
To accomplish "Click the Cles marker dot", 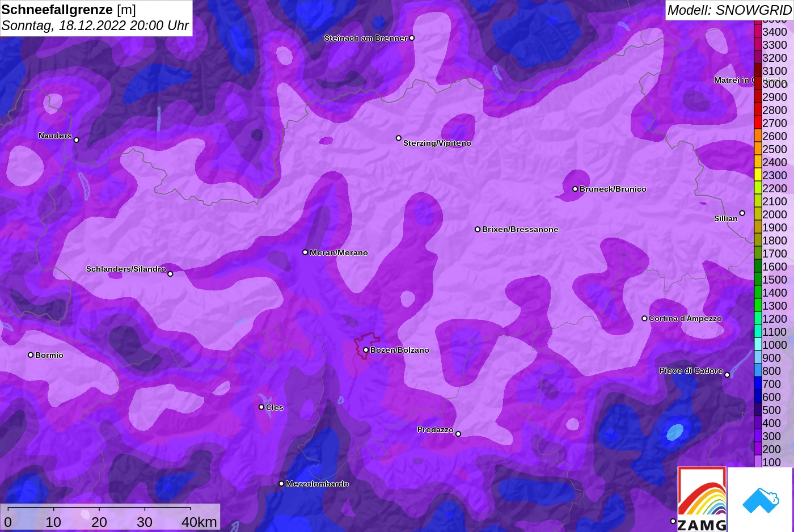I will tap(261, 407).
